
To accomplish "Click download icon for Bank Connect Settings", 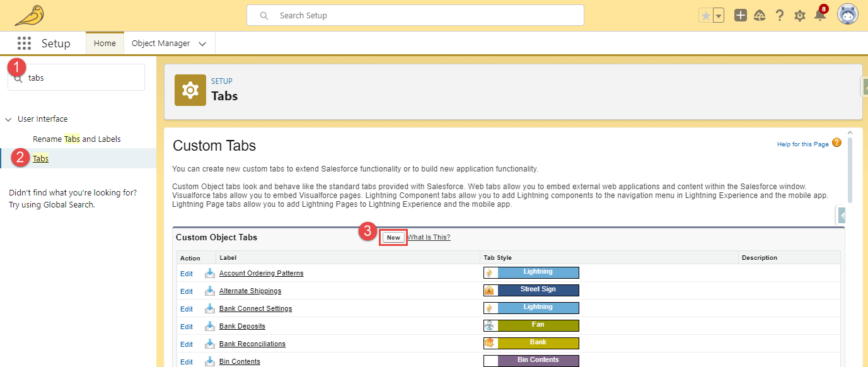I will 210,308.
